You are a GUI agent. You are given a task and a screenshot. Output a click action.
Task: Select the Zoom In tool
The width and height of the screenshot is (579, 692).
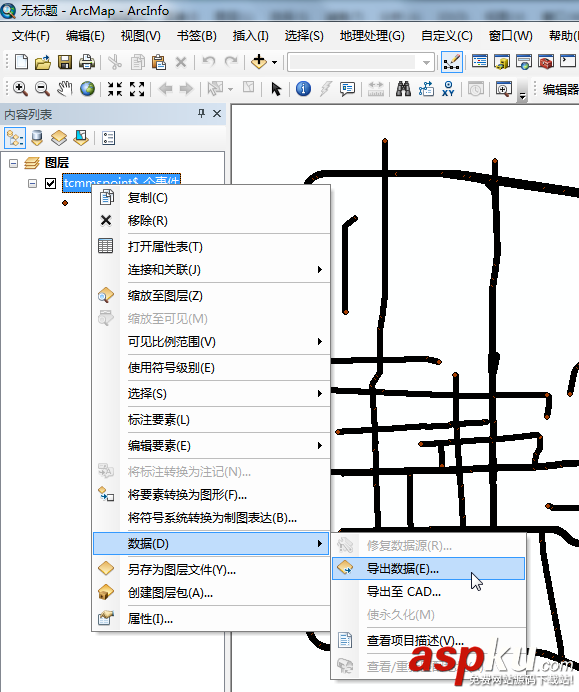tap(20, 89)
